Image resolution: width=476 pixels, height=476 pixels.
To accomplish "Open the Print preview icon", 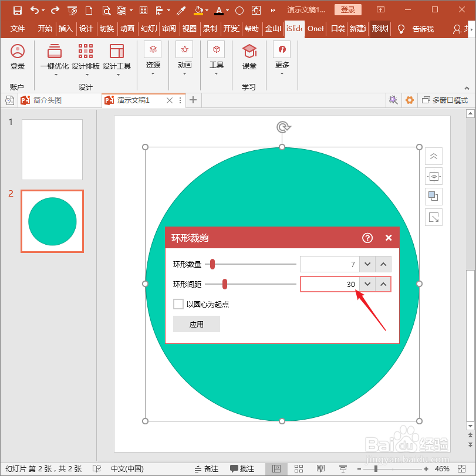I will (106, 11).
